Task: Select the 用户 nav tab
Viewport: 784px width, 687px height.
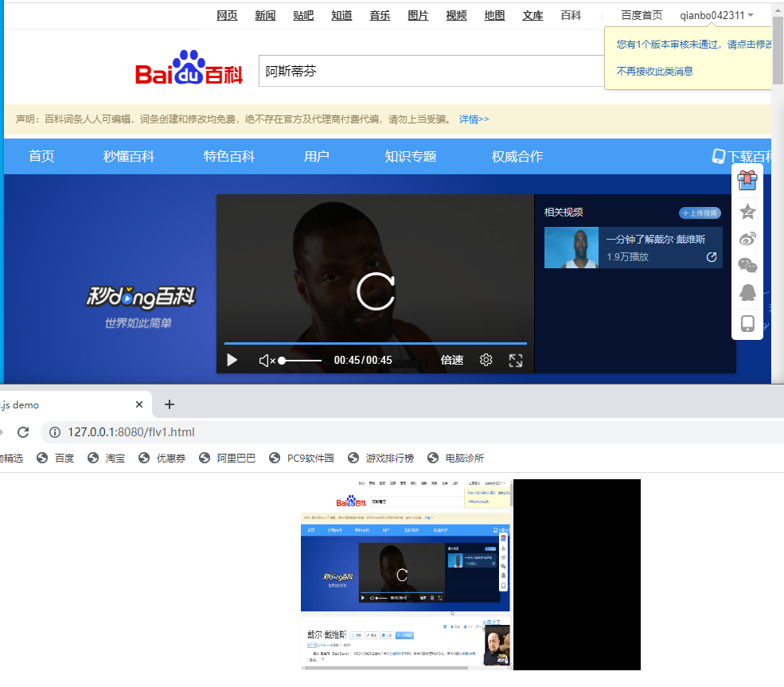Action: point(317,157)
